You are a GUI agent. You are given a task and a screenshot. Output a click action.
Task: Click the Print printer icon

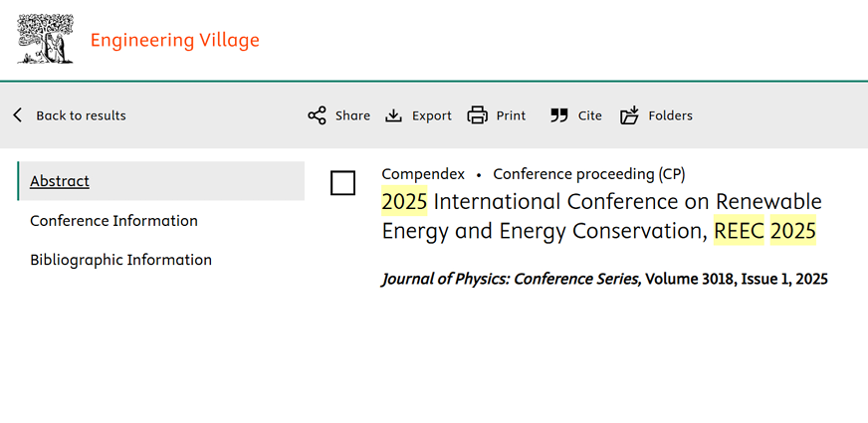coord(478,115)
